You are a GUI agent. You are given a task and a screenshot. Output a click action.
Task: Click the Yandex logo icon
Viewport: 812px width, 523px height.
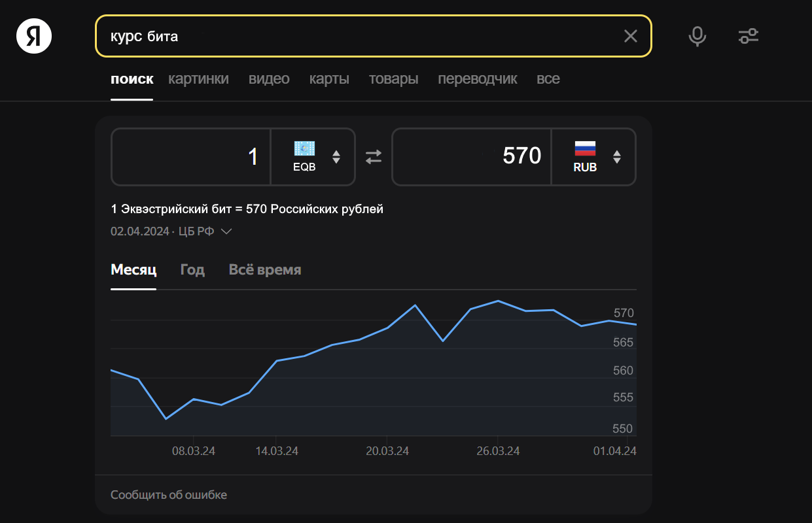(34, 36)
